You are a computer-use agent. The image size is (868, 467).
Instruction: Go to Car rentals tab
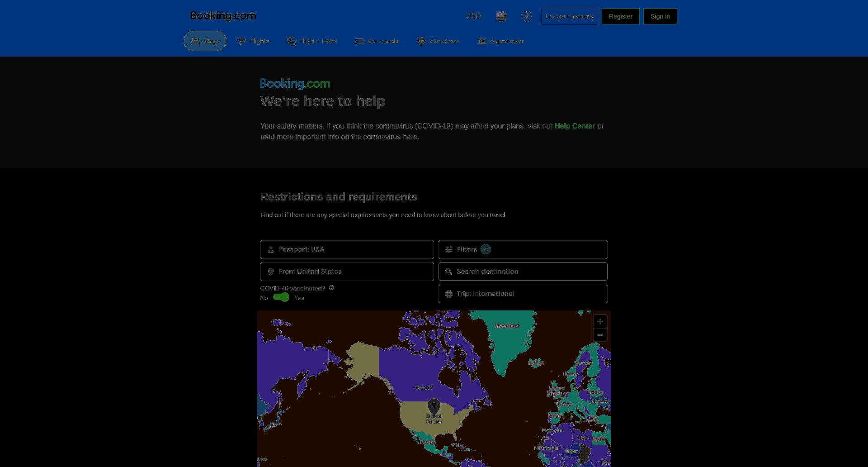tap(377, 41)
